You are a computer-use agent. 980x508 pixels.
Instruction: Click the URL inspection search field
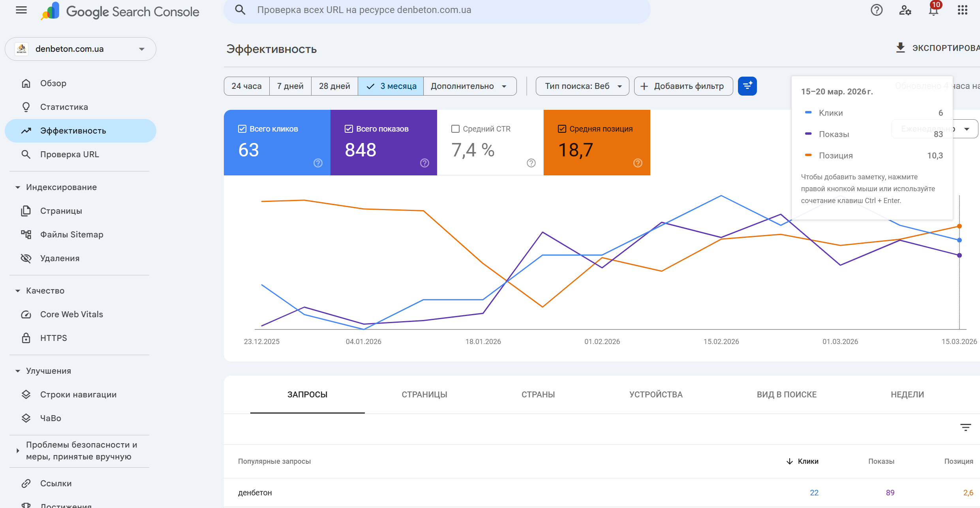pyautogui.click(x=437, y=10)
